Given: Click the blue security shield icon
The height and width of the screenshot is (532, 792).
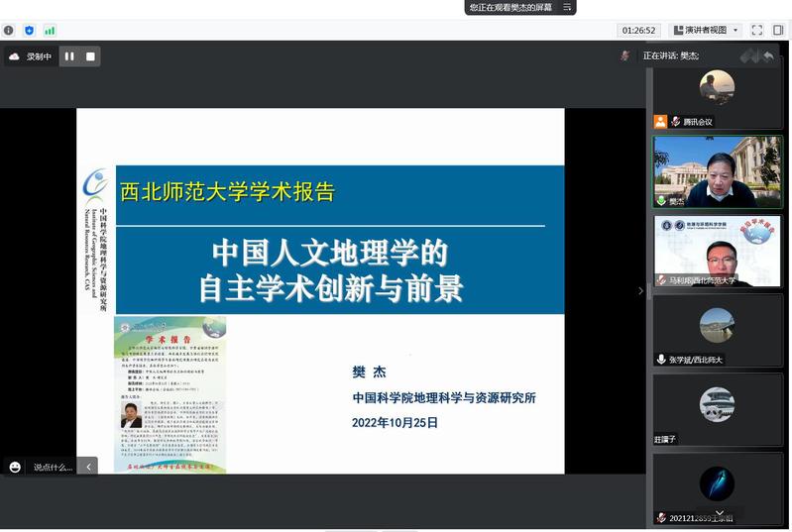Looking at the screenshot, I should (x=29, y=31).
